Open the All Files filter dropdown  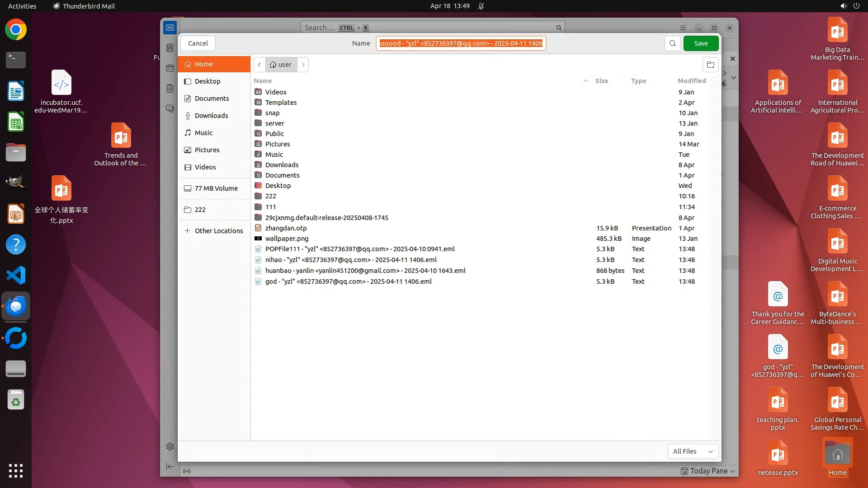(x=693, y=451)
